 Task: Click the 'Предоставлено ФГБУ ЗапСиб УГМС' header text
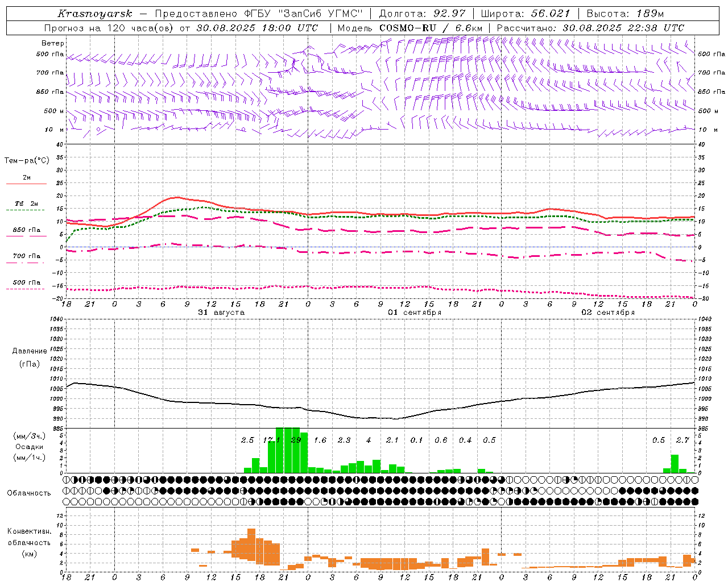click(x=259, y=14)
